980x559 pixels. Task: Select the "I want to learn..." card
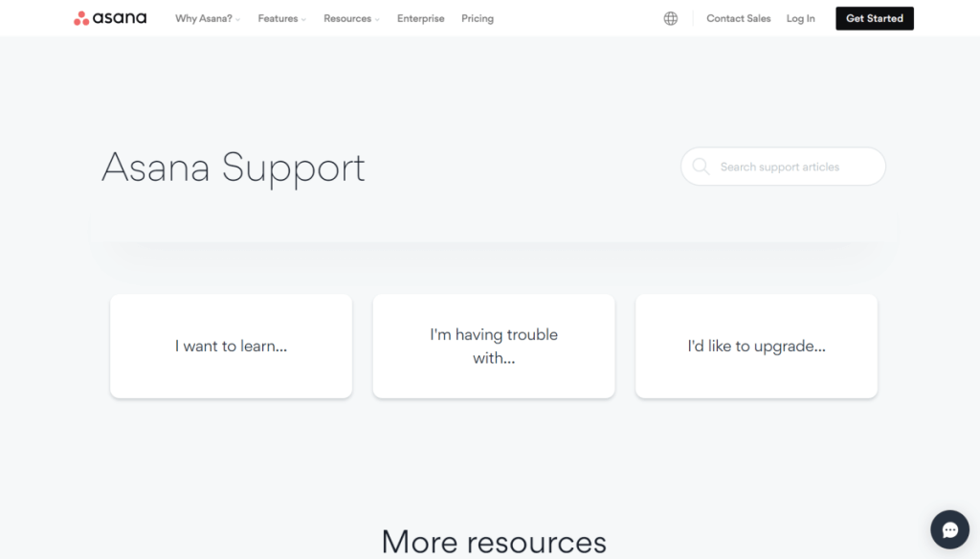231,346
